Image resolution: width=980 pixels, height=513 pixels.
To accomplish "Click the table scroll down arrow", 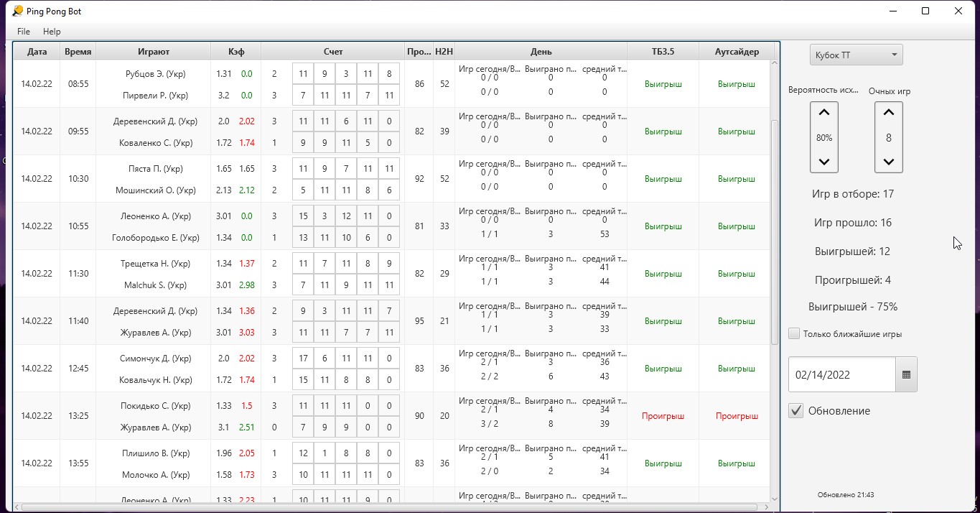I will coord(774,499).
